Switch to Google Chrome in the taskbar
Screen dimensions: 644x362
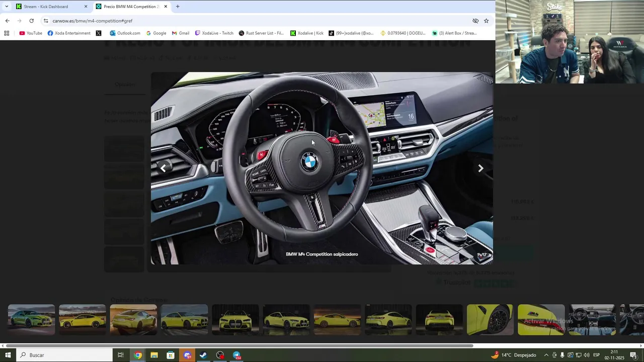coord(138,355)
